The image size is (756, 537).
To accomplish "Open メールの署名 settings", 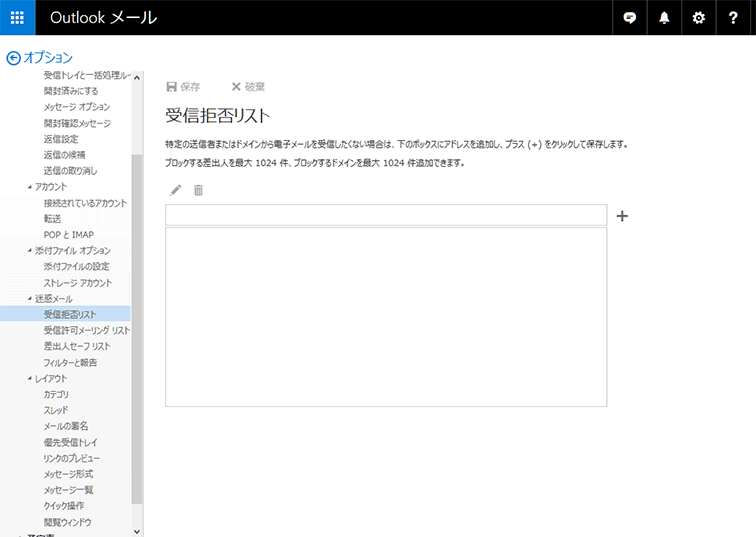I will 66,426.
